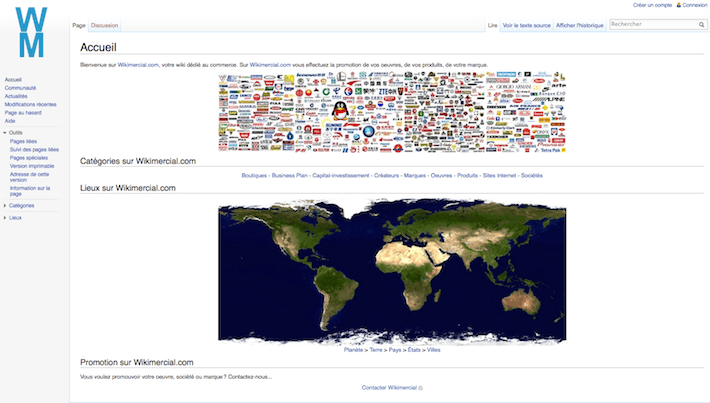Image resolution: width=710 pixels, height=403 pixels.
Task: Open Aide sidebar link
Action: [x=10, y=121]
